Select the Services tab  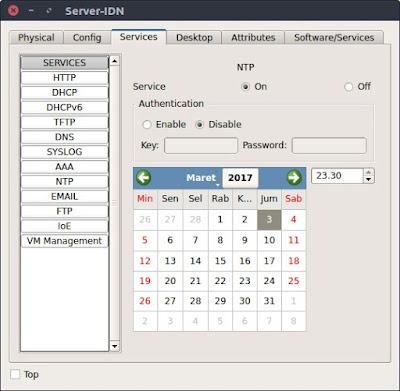tap(138, 37)
